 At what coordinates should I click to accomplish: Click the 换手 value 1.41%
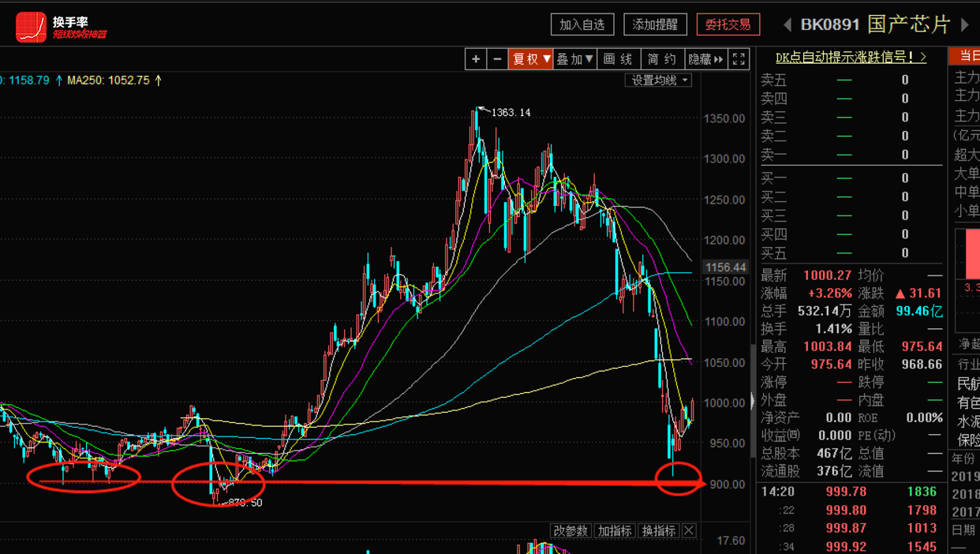coord(834,329)
